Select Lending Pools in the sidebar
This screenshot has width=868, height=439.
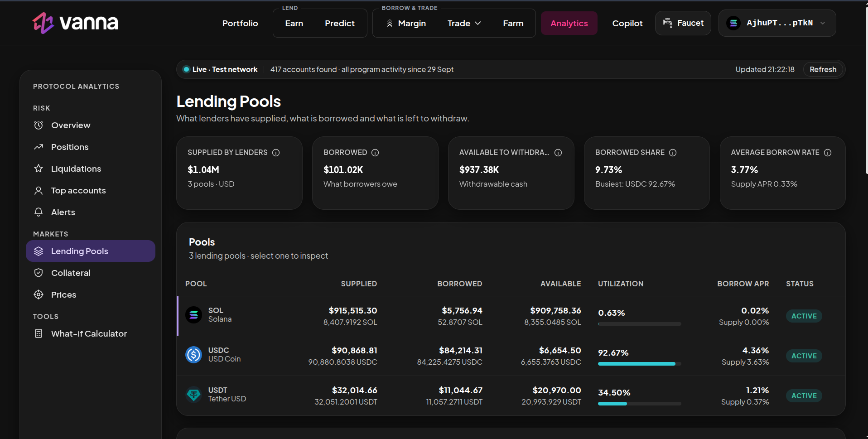click(91, 251)
